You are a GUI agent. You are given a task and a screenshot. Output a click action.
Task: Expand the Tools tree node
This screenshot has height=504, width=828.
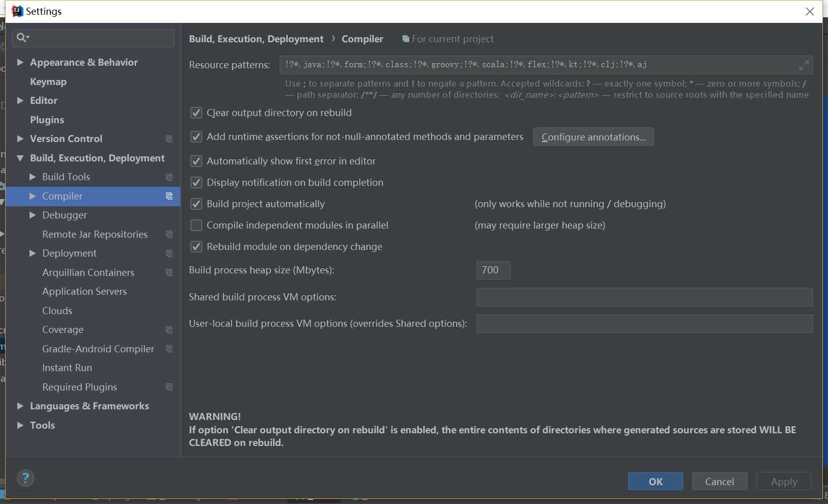click(x=20, y=425)
